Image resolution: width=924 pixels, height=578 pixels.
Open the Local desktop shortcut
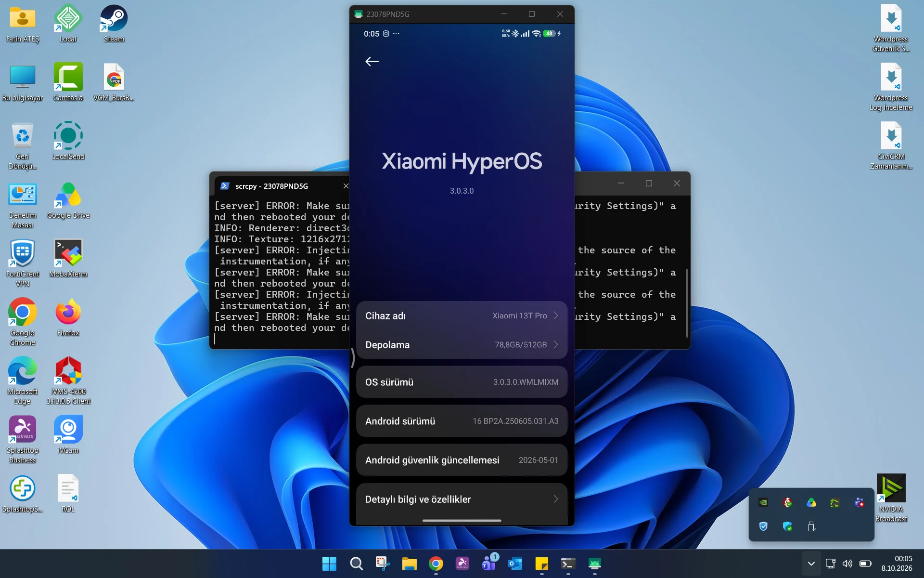click(x=68, y=23)
